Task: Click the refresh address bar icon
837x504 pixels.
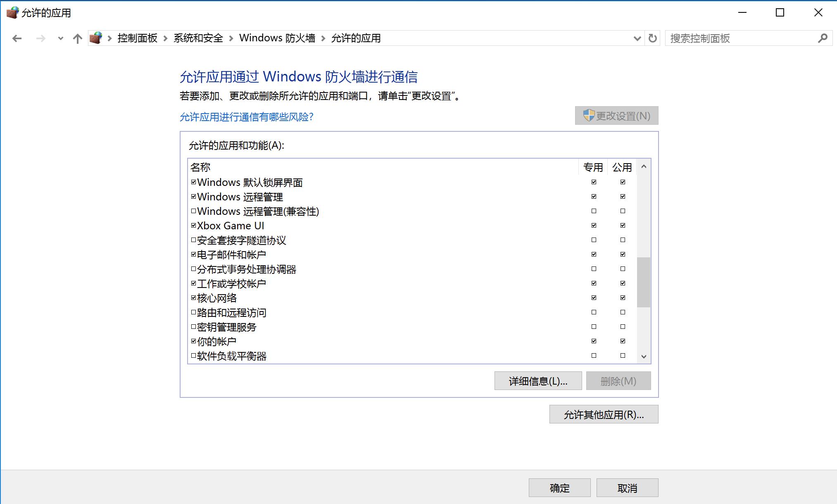Action: (652, 38)
